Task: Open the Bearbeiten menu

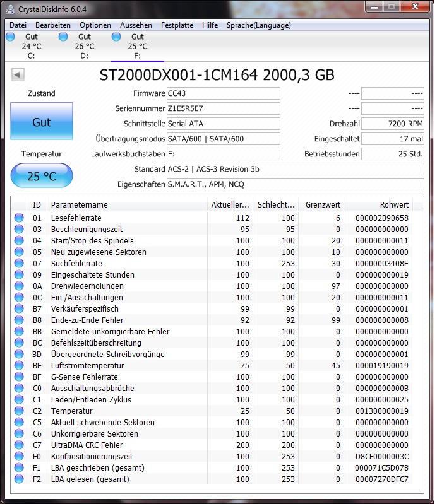Action: pos(53,25)
